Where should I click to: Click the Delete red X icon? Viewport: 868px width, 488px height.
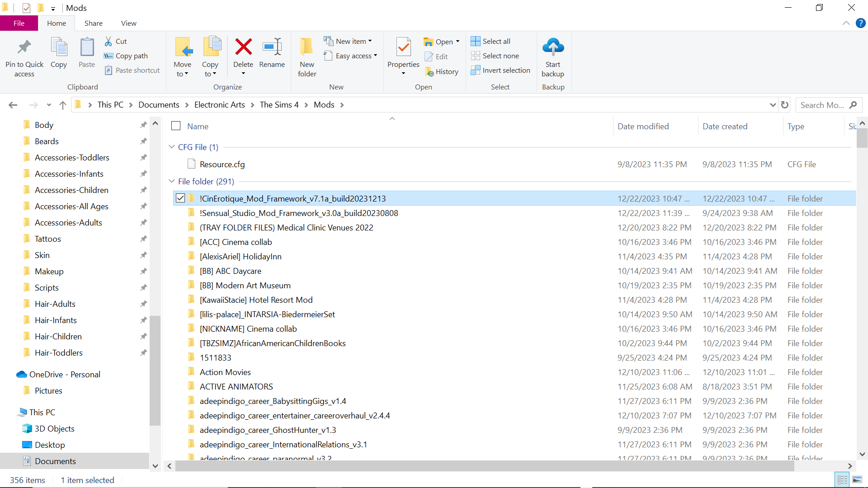243,47
